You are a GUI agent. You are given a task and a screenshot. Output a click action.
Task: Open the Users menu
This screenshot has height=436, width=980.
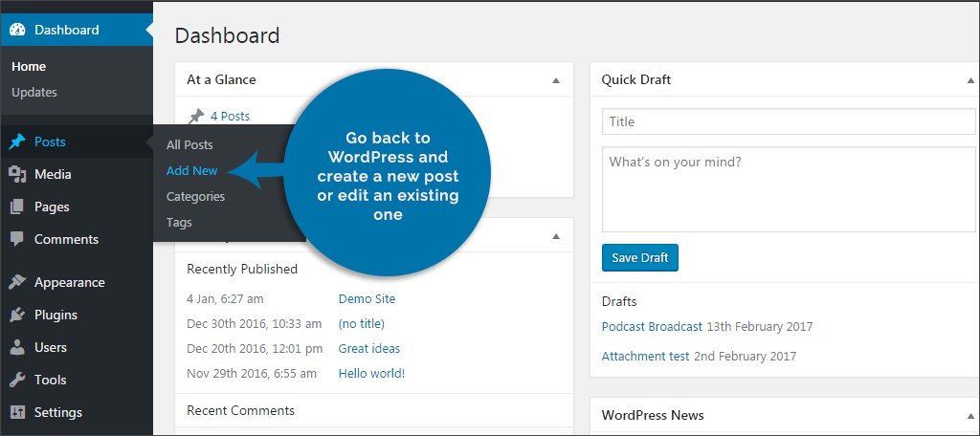(x=77, y=347)
